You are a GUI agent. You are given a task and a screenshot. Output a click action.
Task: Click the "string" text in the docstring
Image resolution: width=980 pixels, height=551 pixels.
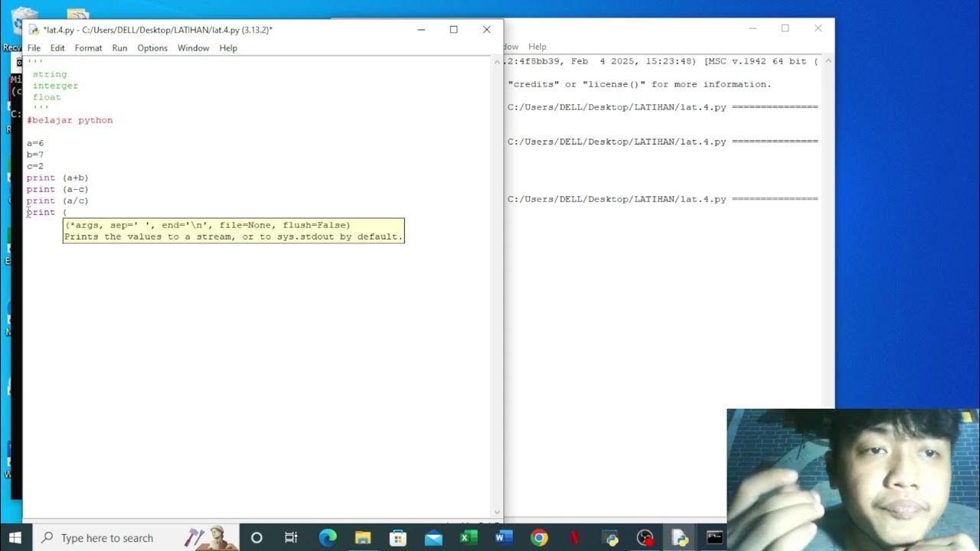[x=50, y=74]
